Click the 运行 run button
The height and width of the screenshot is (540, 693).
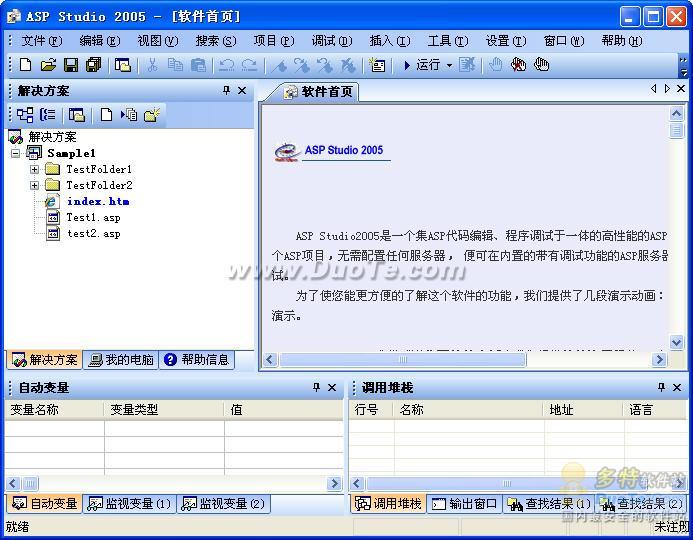(422, 65)
